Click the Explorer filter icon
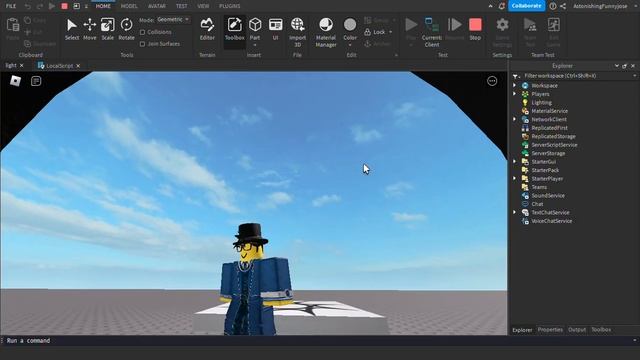The width and height of the screenshot is (640, 360). [x=516, y=76]
